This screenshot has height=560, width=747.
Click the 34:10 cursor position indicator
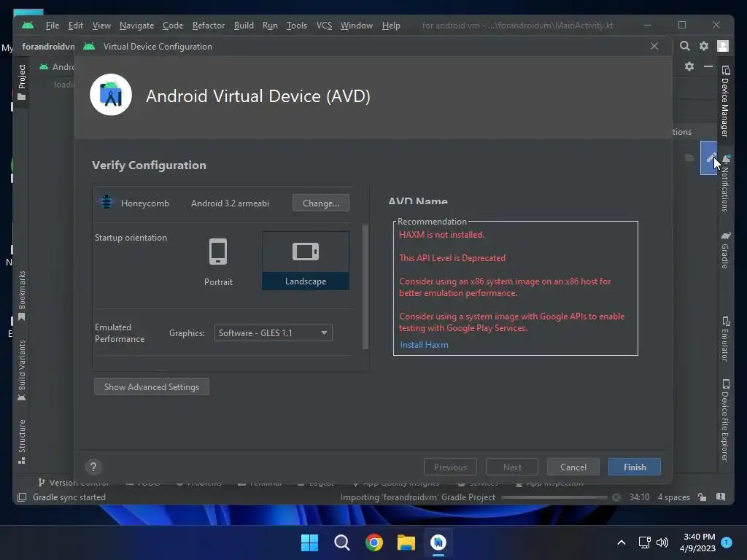[x=639, y=497]
